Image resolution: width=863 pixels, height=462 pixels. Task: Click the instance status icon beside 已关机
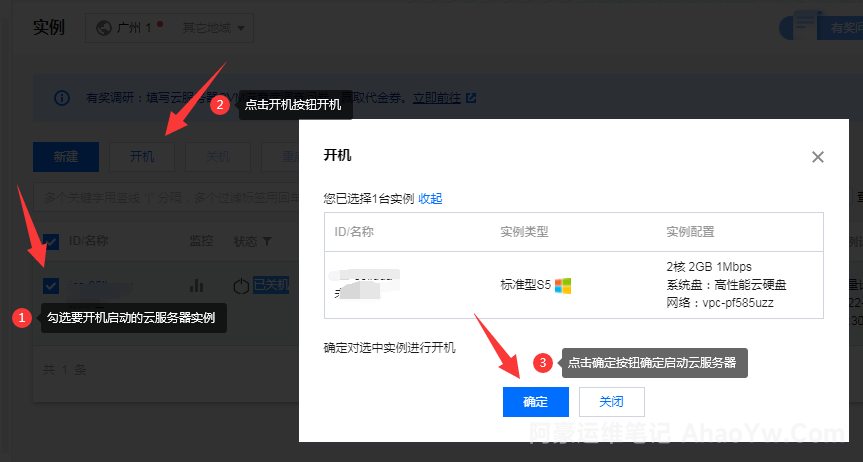pyautogui.click(x=240, y=286)
